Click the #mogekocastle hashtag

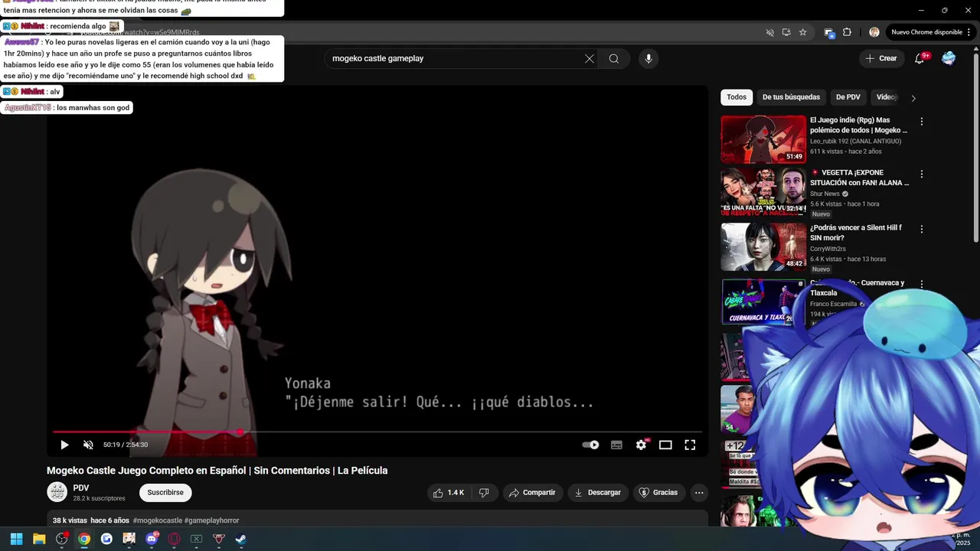point(157,520)
